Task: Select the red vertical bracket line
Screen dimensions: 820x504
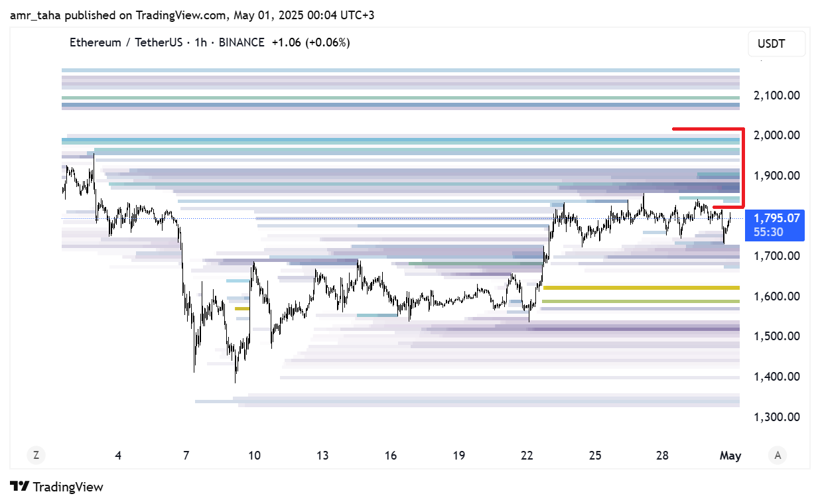Action: coord(744,169)
